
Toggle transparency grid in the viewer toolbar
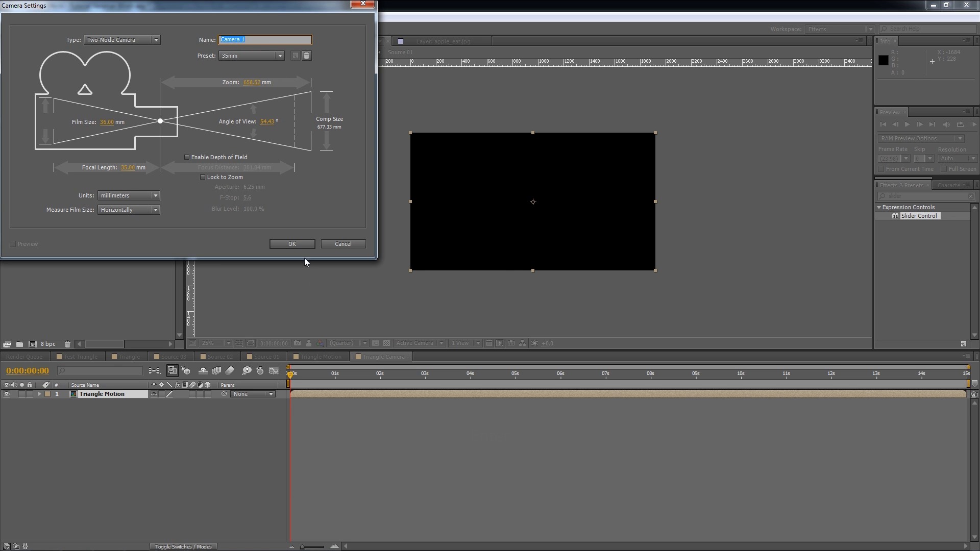pos(386,343)
